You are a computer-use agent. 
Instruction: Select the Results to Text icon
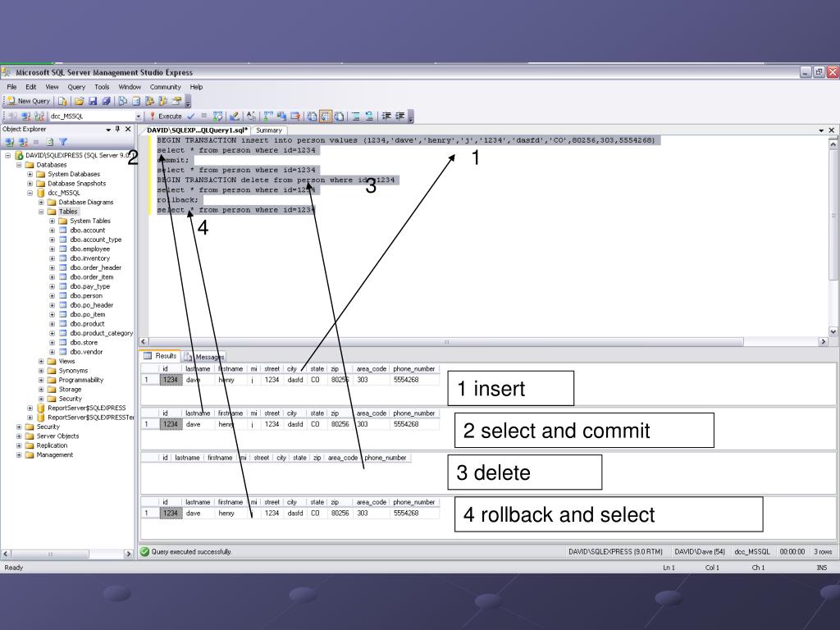point(312,116)
